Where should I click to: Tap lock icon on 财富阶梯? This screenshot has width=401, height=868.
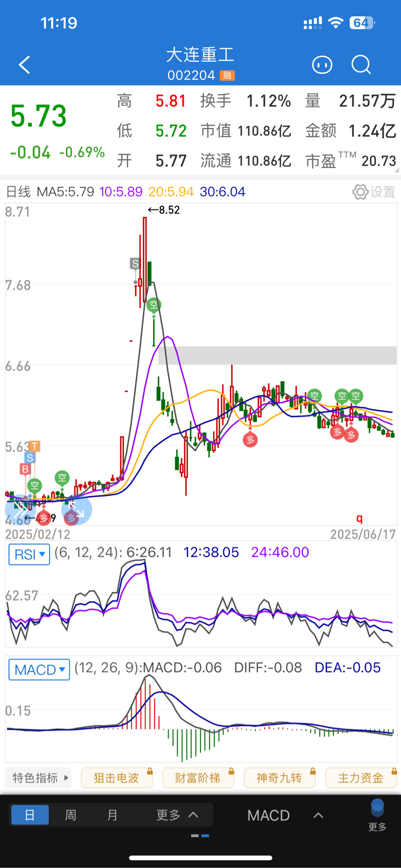[231, 771]
